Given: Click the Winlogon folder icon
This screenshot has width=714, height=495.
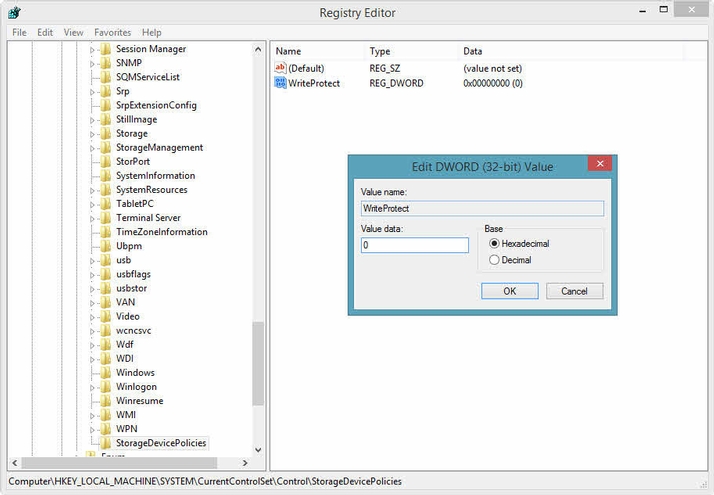Looking at the screenshot, I should (x=106, y=387).
